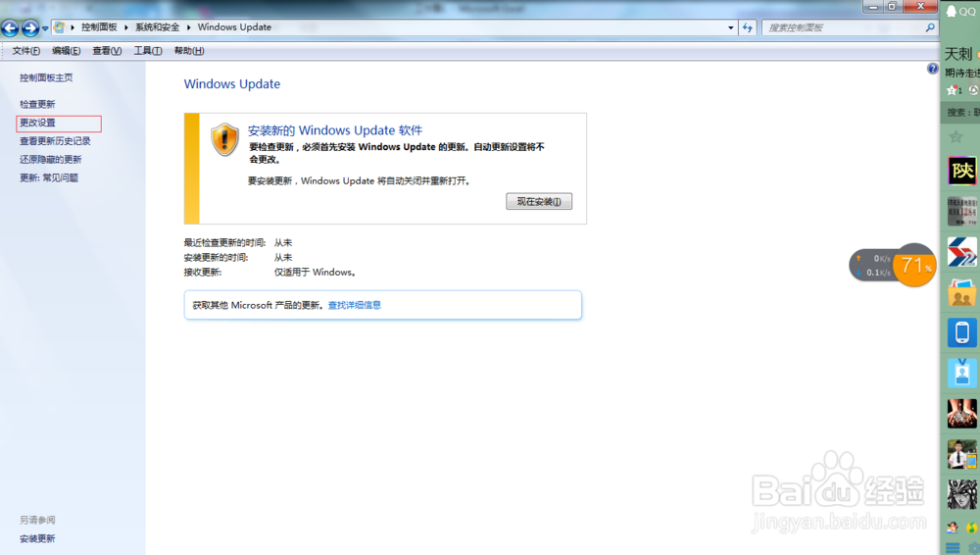Expand arrow after 控制面板 breadcrumb
Screen dimensions: 980x555
[126, 27]
